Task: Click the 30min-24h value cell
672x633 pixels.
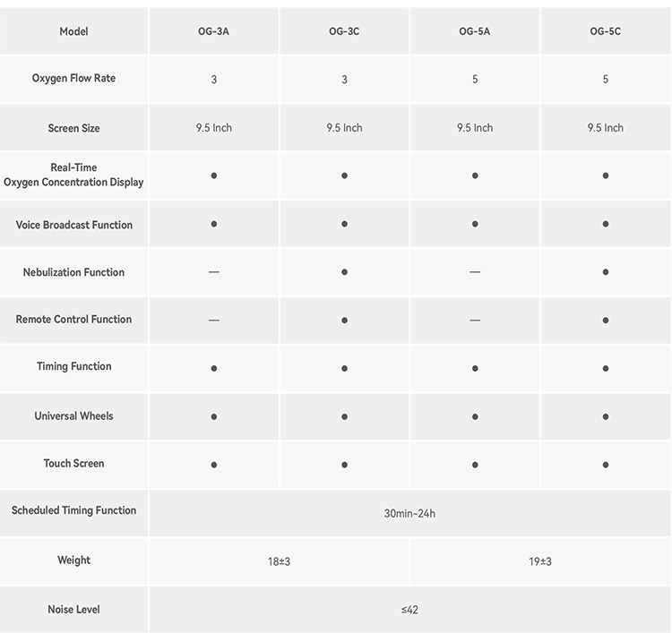Action: click(409, 513)
